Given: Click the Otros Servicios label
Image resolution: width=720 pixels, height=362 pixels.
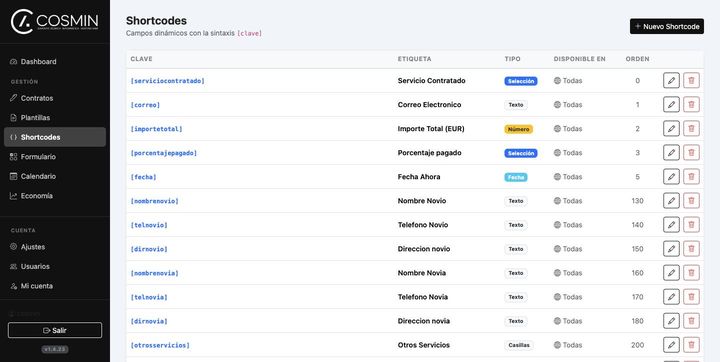Looking at the screenshot, I should tap(423, 345).
